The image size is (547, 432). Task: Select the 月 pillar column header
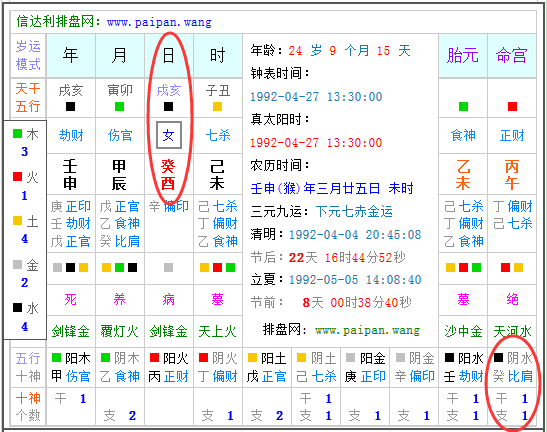tap(119, 55)
